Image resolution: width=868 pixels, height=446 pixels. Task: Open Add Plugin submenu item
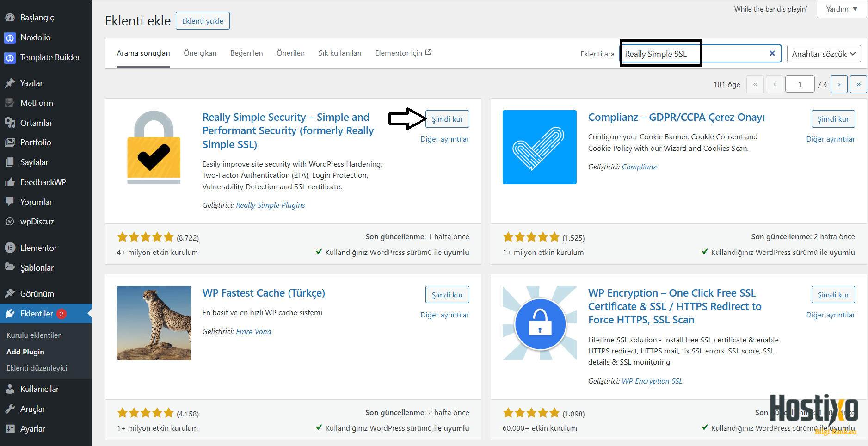pyautogui.click(x=25, y=352)
